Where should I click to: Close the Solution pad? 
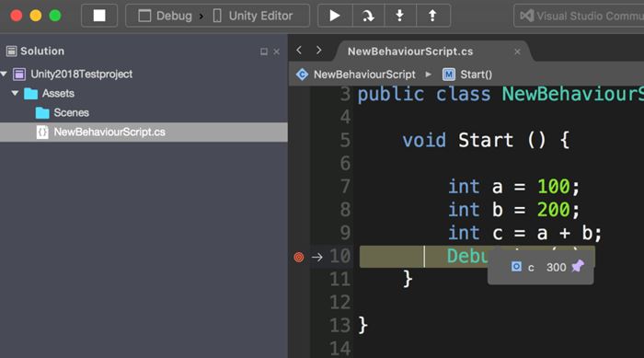[276, 52]
